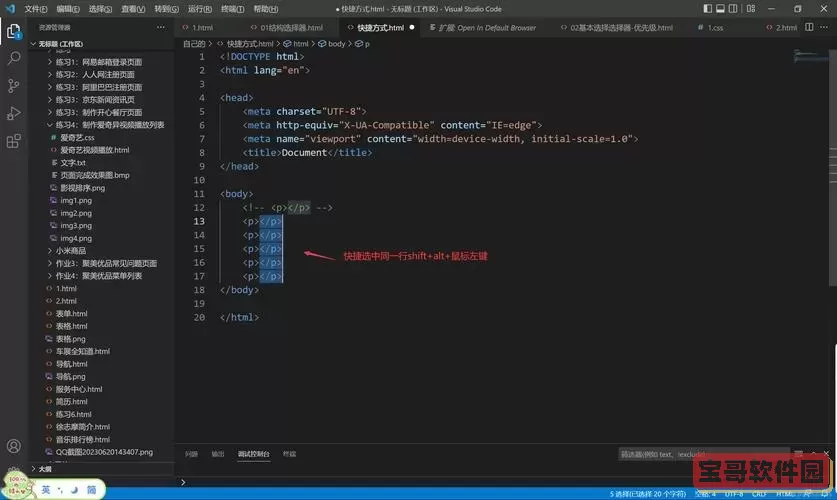The width and height of the screenshot is (837, 500).
Task: Open 表单.html file
Action: click(72, 314)
